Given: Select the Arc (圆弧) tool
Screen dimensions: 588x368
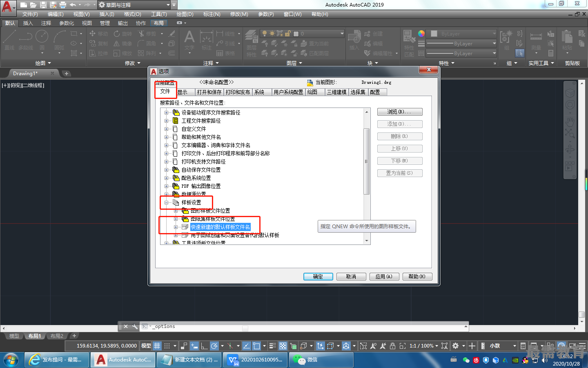Looking at the screenshot, I should point(60,40).
